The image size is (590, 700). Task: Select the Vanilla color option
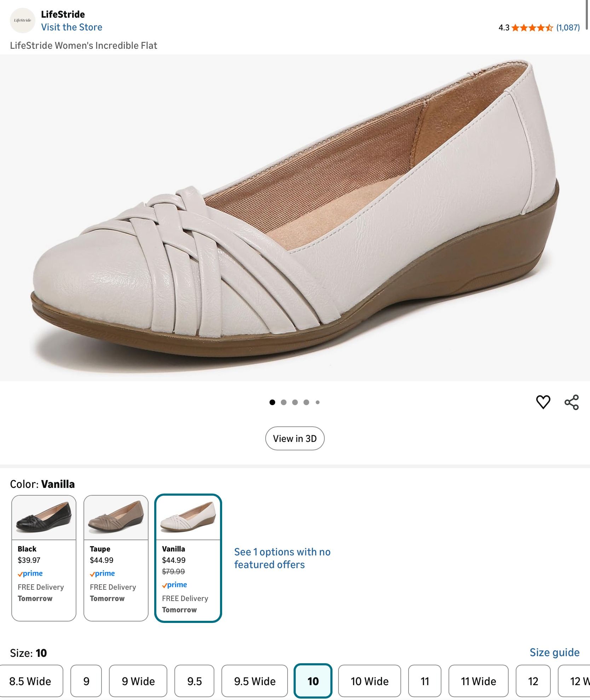pos(188,558)
